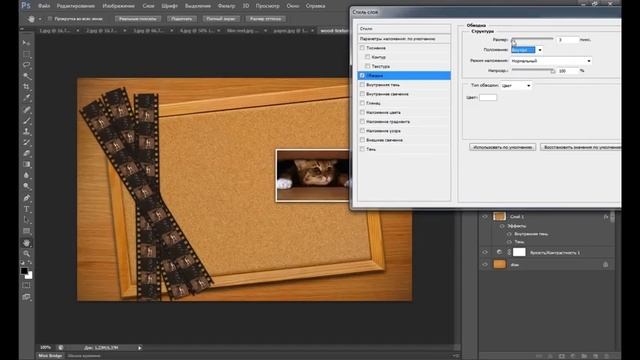Enable the Внутреннее свечение checkbox
Screen dimensions: 640x360
tap(362, 94)
